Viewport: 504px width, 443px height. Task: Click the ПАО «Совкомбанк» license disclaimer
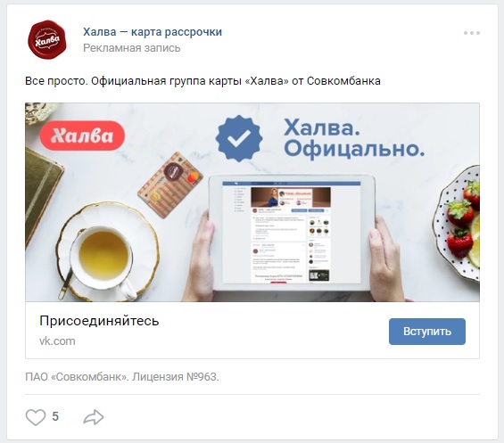tap(122, 376)
